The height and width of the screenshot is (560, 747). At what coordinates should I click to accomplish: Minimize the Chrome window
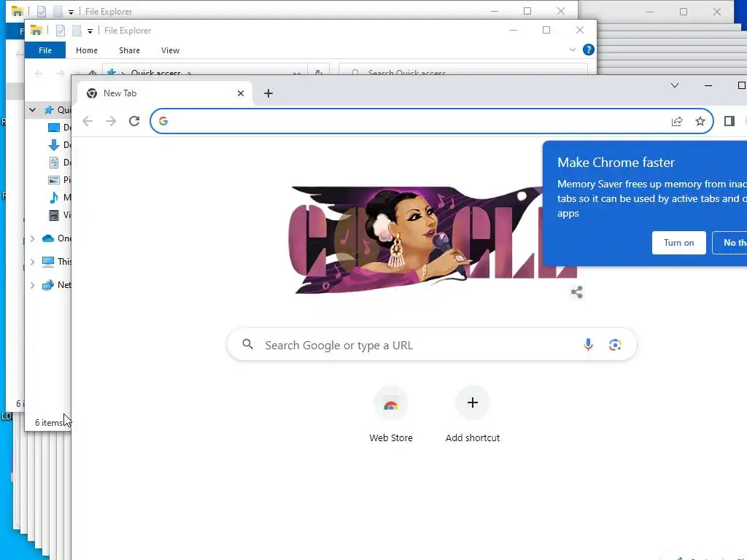(x=708, y=85)
